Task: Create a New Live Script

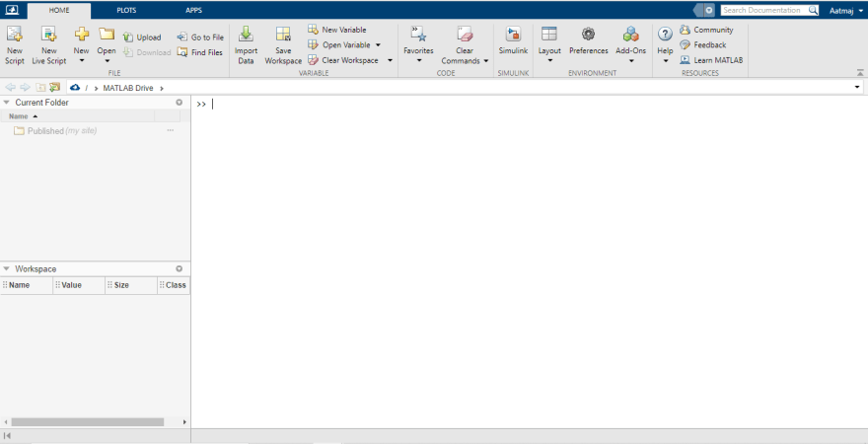Action: coord(48,45)
